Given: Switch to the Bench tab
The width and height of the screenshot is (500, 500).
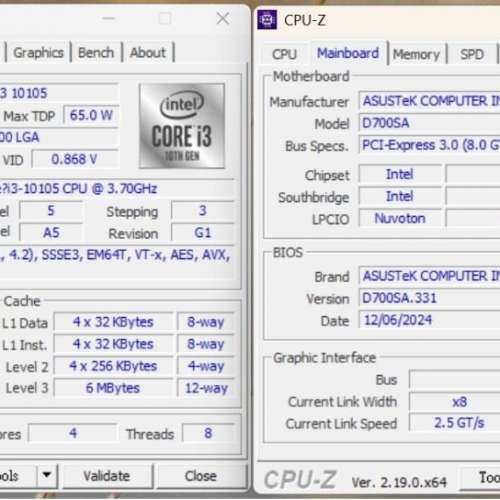Looking at the screenshot, I should click(x=96, y=53).
